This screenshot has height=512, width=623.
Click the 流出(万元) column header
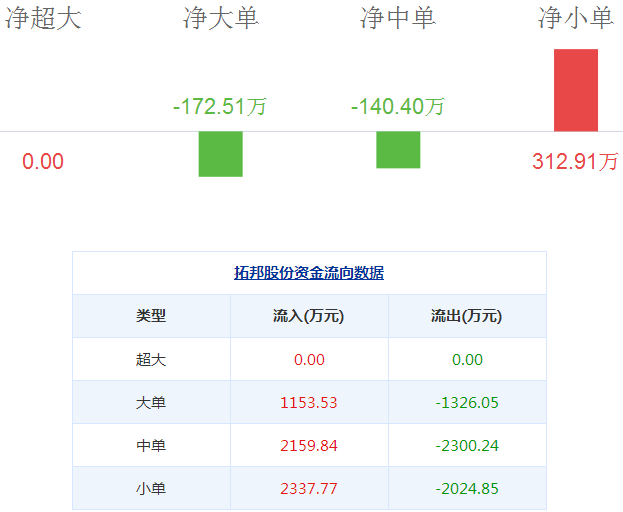click(467, 316)
